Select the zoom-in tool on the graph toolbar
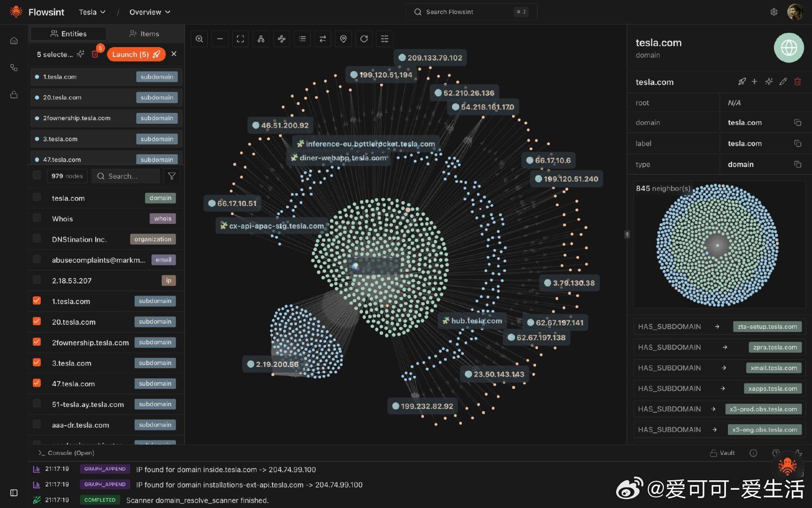The image size is (812, 508). [199, 39]
